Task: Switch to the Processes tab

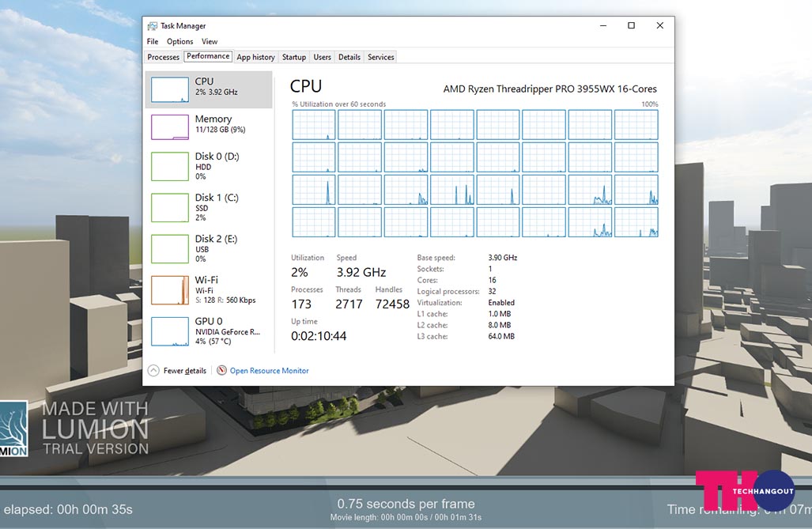Action: pyautogui.click(x=163, y=57)
